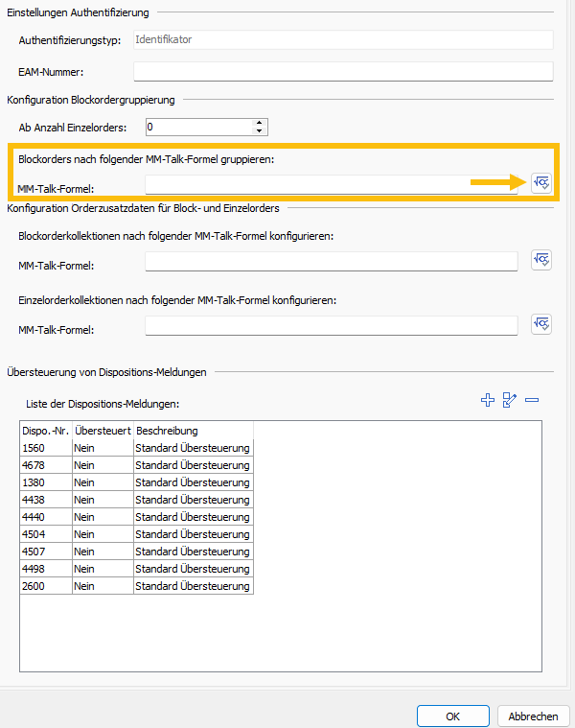This screenshot has width=575, height=728.
Task: Focus the Blockorderkollektionen MM-Talk-Formel field
Action: pyautogui.click(x=331, y=262)
